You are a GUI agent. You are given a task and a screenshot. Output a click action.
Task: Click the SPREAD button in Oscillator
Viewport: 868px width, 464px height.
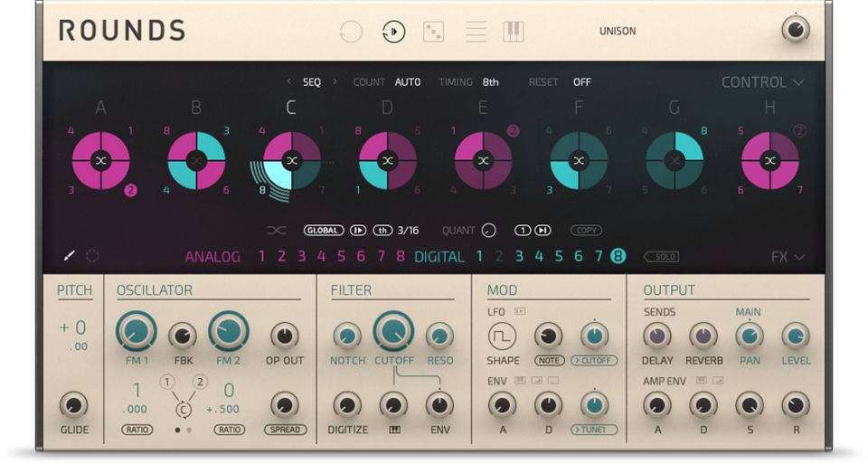point(285,430)
